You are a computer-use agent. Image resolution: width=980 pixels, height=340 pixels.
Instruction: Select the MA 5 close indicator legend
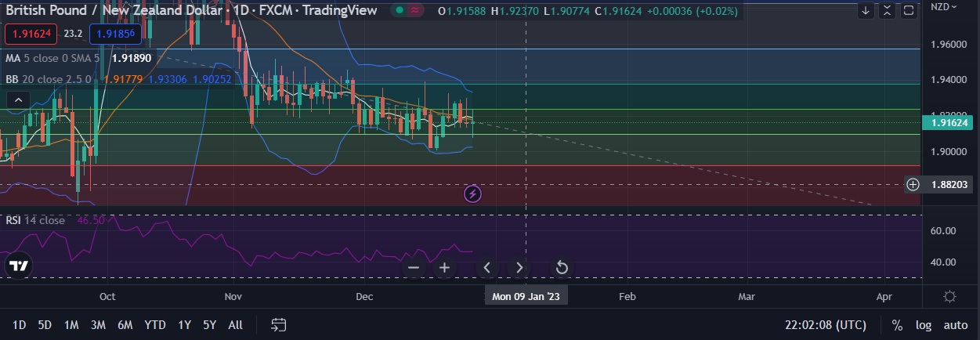(52, 58)
